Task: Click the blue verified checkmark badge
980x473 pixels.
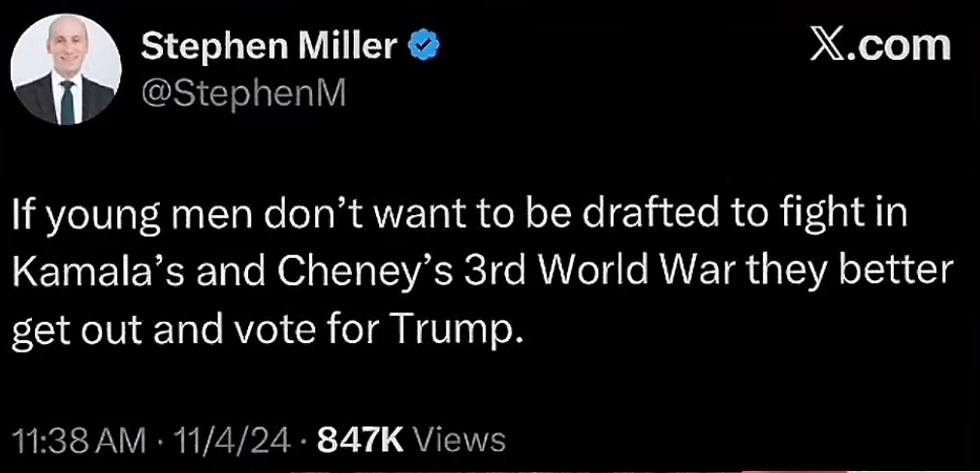Action: tap(422, 45)
